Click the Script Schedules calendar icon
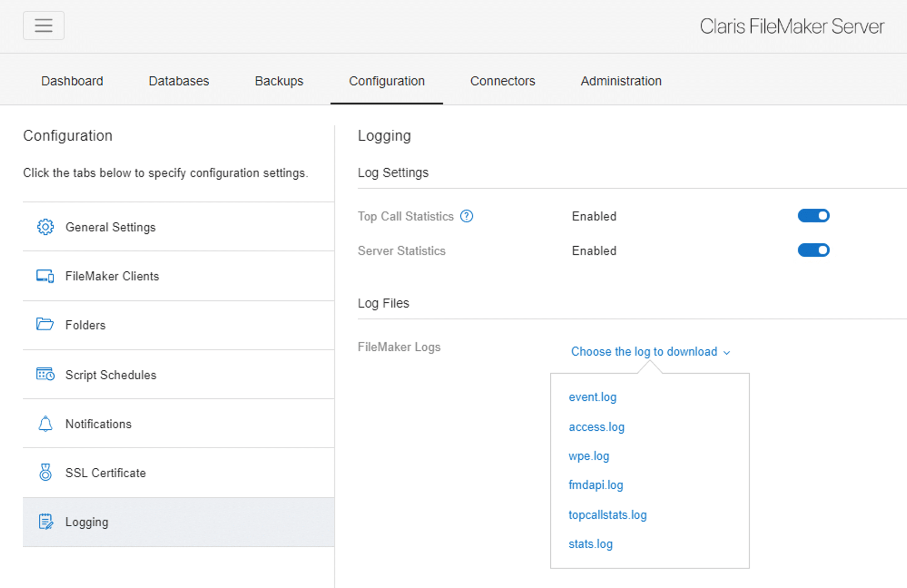The height and width of the screenshot is (588, 907). pyautogui.click(x=45, y=374)
